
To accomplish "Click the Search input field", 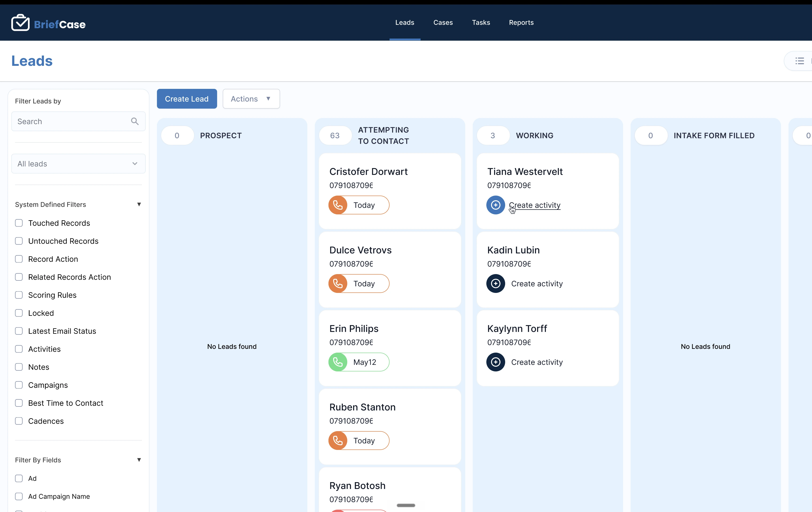I will (78, 122).
